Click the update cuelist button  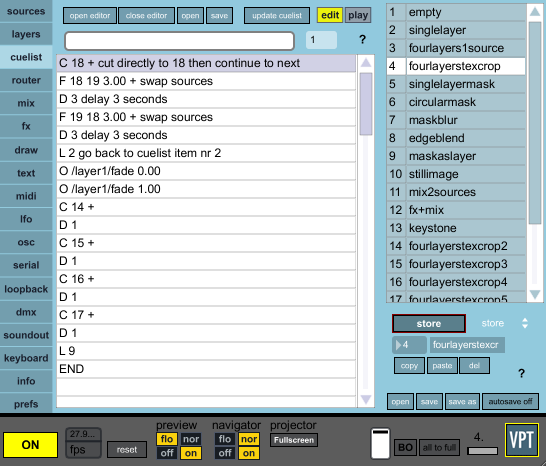click(x=277, y=16)
